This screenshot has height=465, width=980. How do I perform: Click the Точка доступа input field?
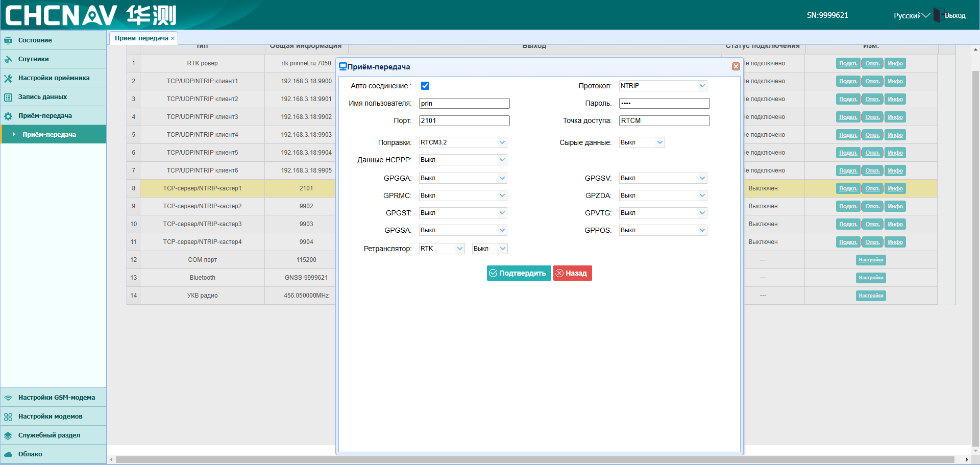(665, 121)
